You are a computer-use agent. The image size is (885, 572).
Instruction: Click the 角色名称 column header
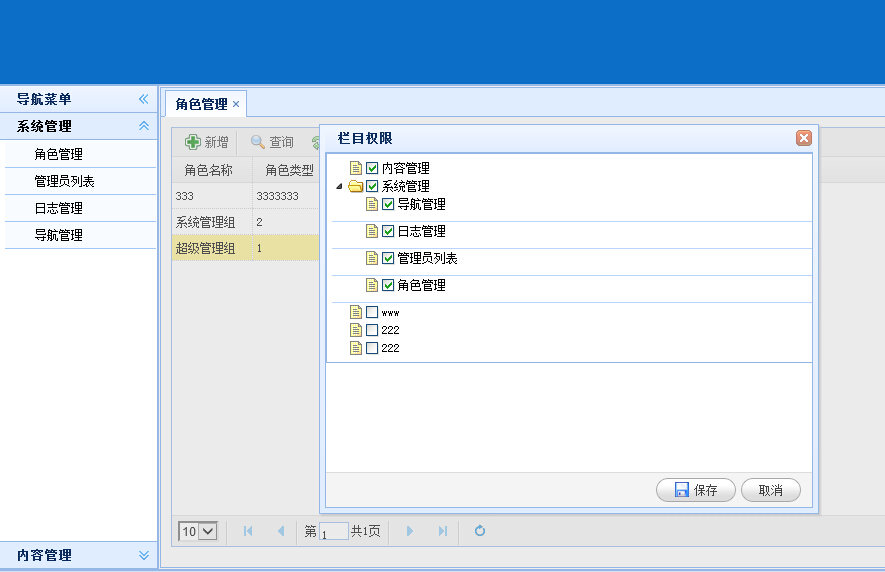pyautogui.click(x=212, y=170)
